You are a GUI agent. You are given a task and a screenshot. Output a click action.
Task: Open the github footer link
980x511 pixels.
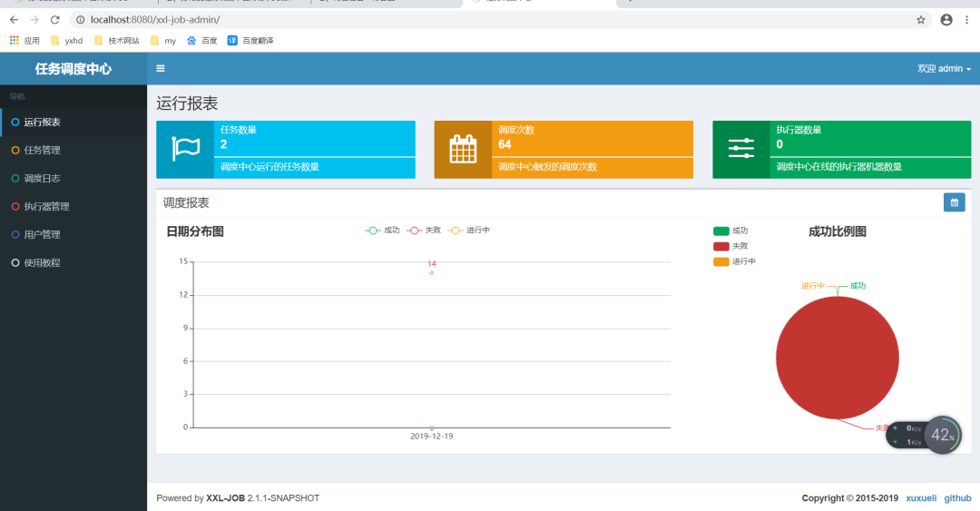[x=957, y=498]
